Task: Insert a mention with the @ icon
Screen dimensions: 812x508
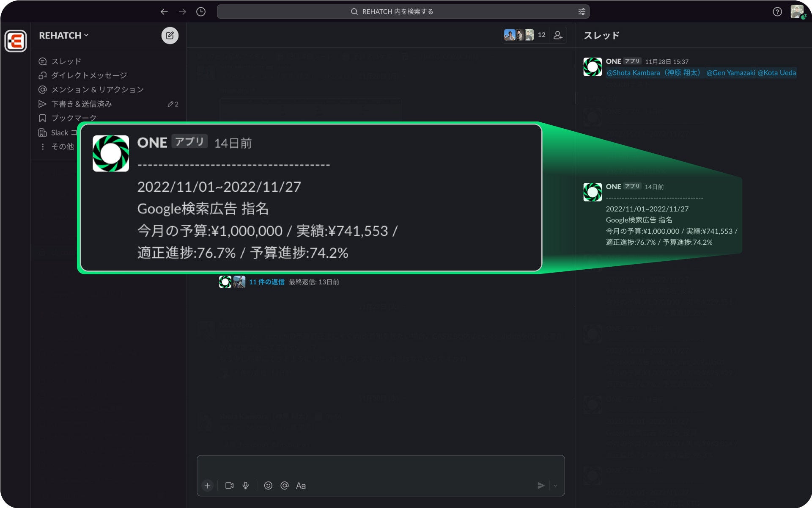Action: pyautogui.click(x=285, y=486)
